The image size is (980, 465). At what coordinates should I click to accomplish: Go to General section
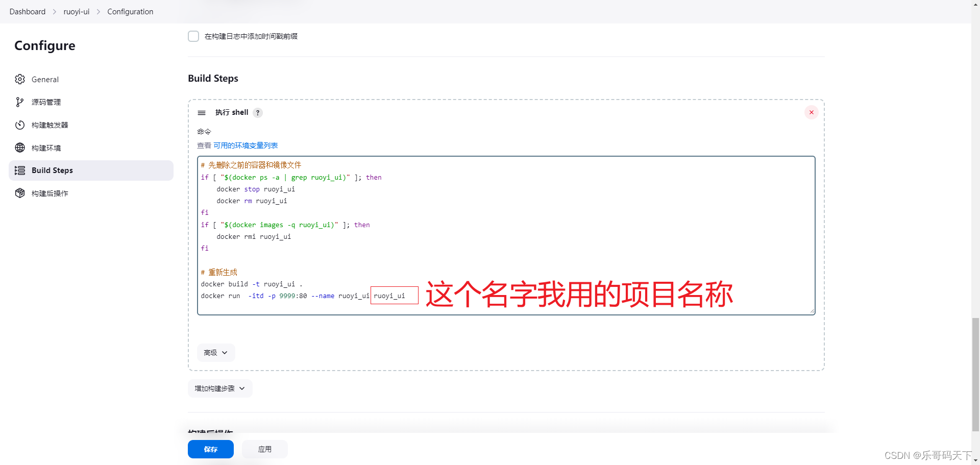[x=91, y=79]
